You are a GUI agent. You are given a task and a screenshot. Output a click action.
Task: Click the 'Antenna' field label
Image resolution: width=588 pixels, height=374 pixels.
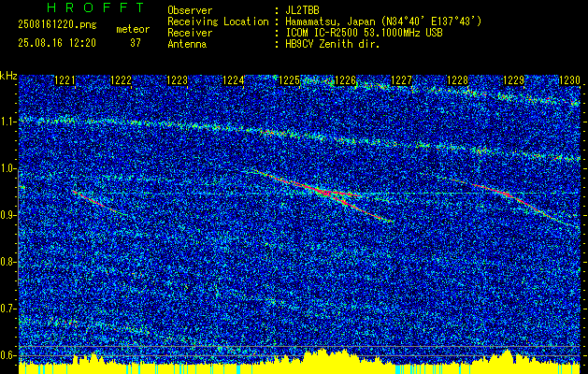(x=187, y=44)
